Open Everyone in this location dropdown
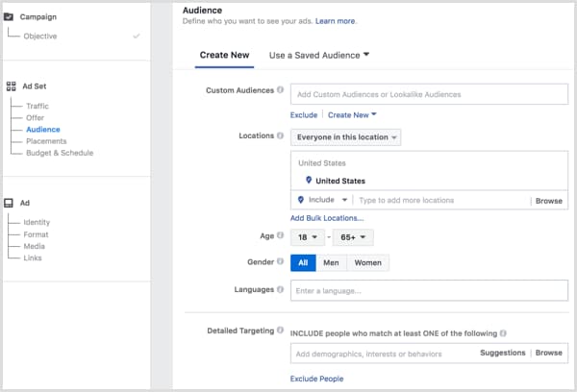577x392 pixels. (345, 137)
